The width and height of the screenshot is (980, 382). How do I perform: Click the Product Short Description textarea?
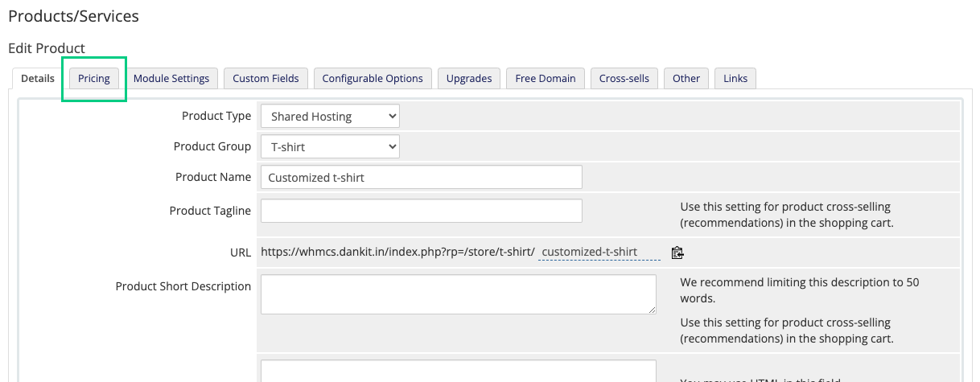click(459, 294)
